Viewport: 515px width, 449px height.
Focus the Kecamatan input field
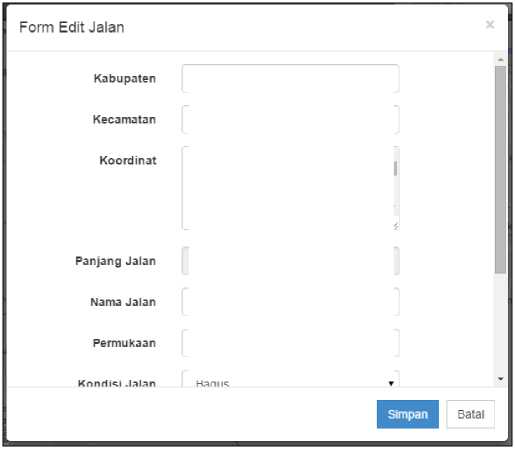[x=290, y=120]
